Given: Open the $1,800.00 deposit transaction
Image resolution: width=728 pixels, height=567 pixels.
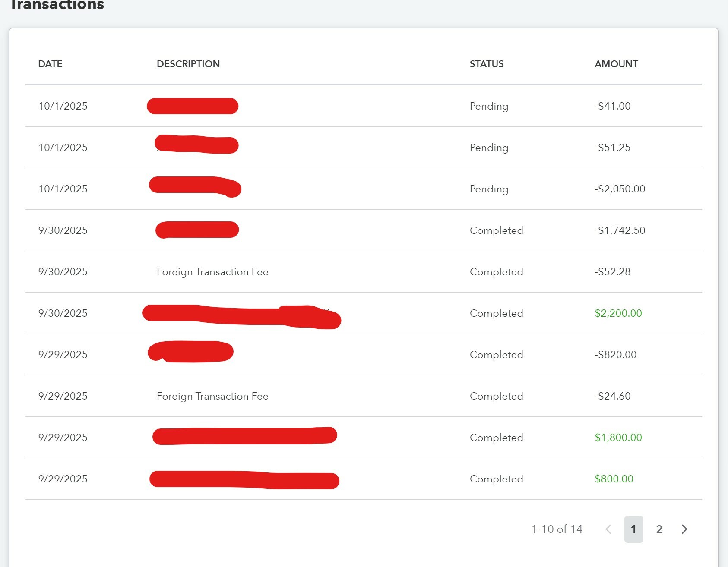Looking at the screenshot, I should click(x=364, y=438).
